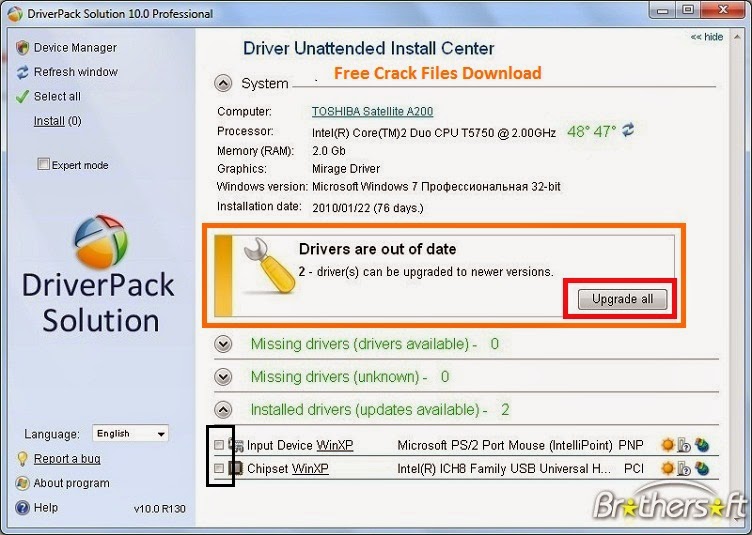Click the 48° 47° temperature reading
This screenshot has width=752, height=535.
click(591, 131)
